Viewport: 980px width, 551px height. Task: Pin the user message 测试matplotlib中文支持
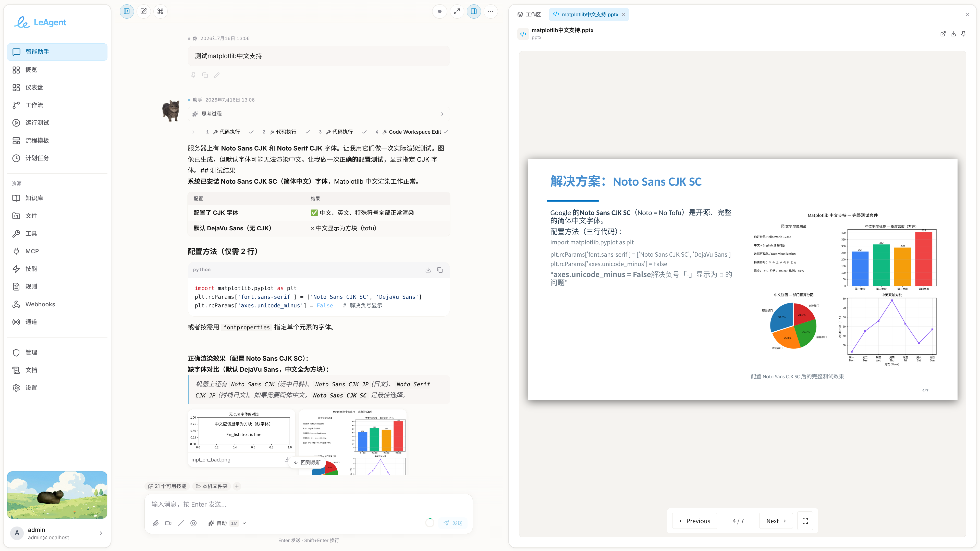pyautogui.click(x=193, y=75)
